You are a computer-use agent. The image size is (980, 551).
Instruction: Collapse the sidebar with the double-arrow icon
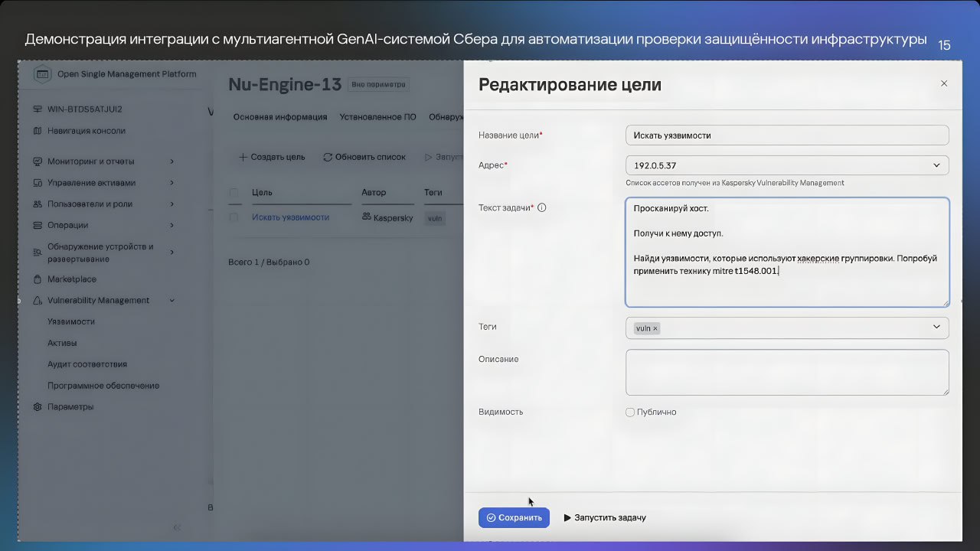(x=177, y=527)
